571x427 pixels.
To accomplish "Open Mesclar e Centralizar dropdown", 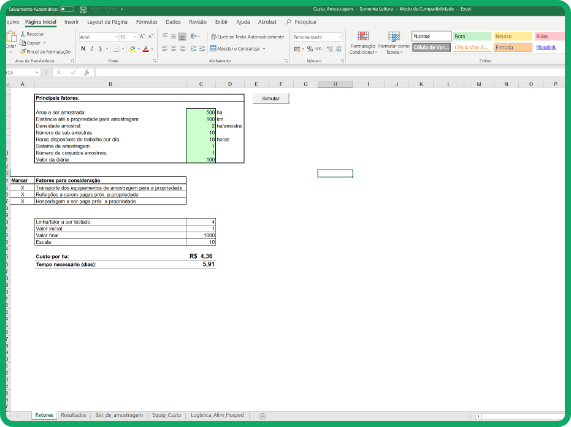I will (264, 49).
